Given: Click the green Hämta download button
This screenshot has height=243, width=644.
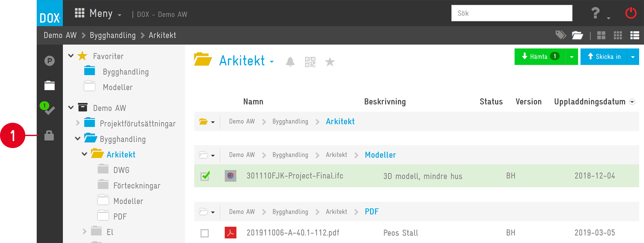Looking at the screenshot, I should [x=540, y=57].
